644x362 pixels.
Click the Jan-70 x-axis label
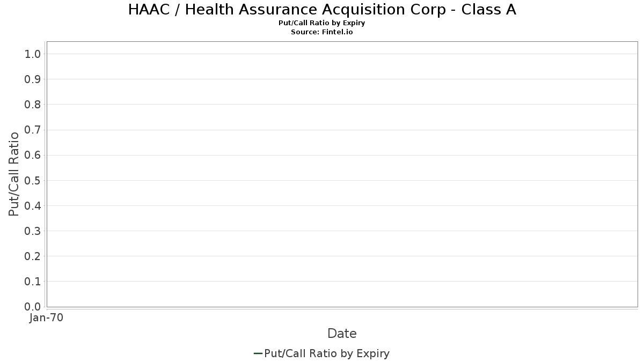pyautogui.click(x=46, y=318)
